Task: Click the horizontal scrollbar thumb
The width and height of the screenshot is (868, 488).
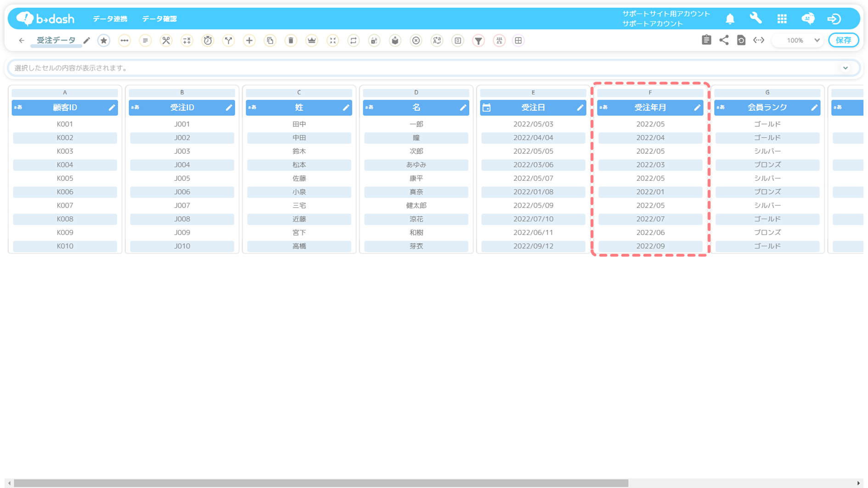Action: (321, 483)
